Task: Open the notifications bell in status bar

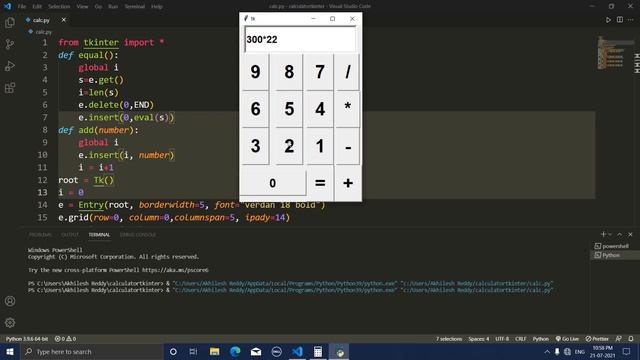Action: click(x=631, y=339)
